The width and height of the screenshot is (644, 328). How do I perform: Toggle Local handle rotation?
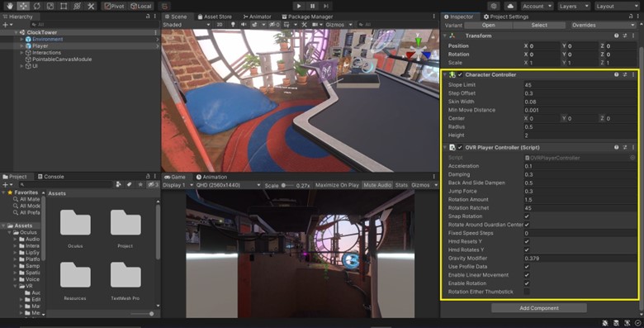pos(141,6)
